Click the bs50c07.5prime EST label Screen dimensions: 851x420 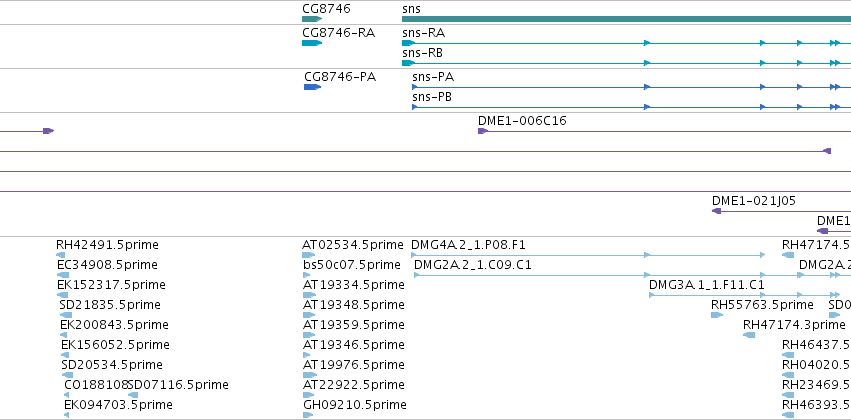point(352,265)
